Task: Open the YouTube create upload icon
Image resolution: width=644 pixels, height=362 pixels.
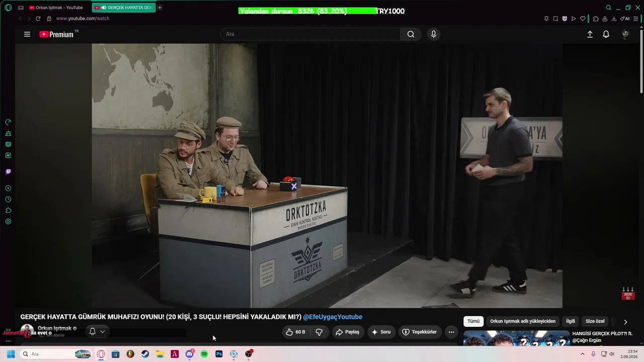Action: tap(590, 34)
